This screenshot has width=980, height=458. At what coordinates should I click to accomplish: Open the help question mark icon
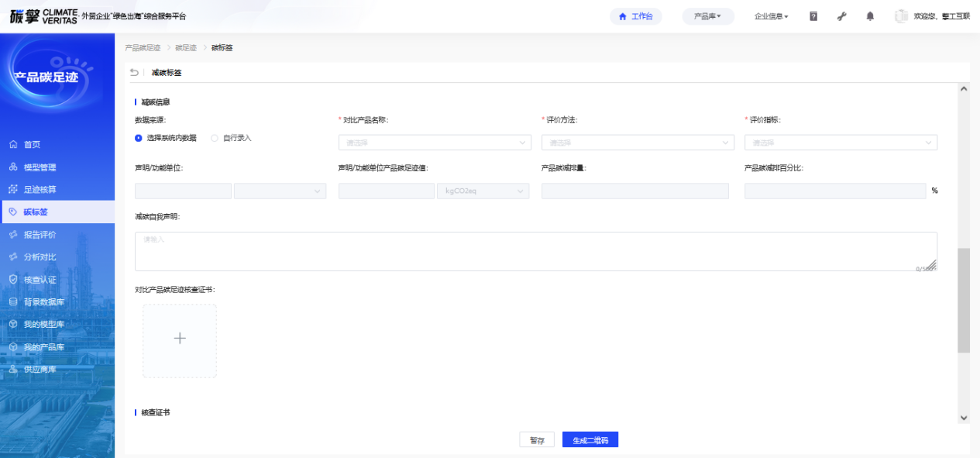813,16
